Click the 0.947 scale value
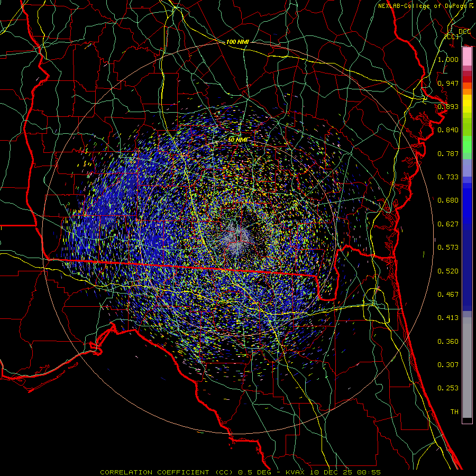The width and height of the screenshot is (476, 476). click(448, 83)
